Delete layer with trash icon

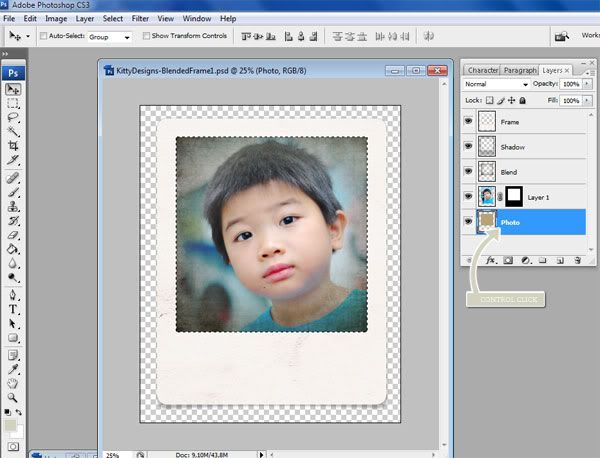tap(577, 261)
